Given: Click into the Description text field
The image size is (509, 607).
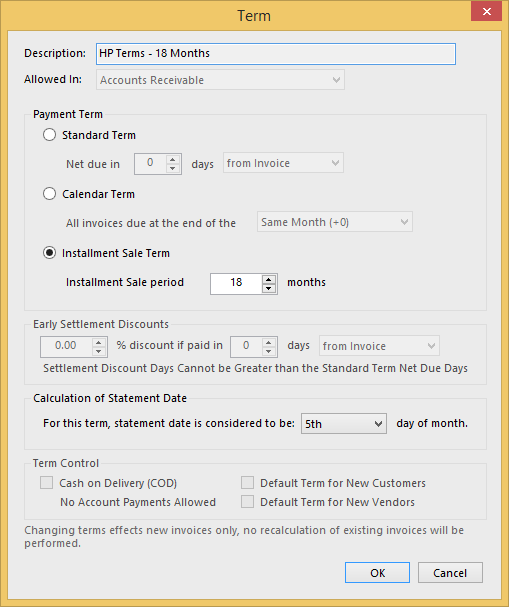Looking at the screenshot, I should (276, 54).
